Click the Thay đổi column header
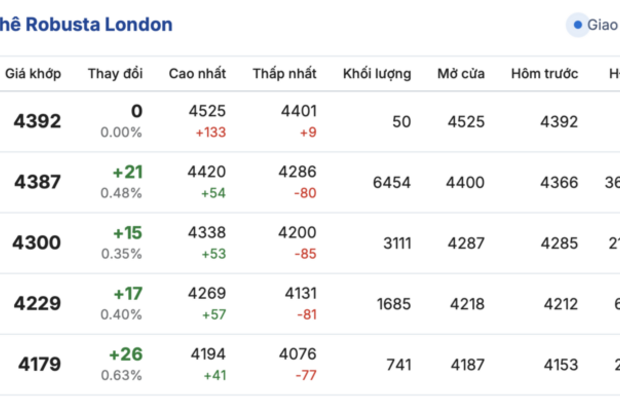Screen dimensions: 620x413 pyautogui.click(x=115, y=74)
